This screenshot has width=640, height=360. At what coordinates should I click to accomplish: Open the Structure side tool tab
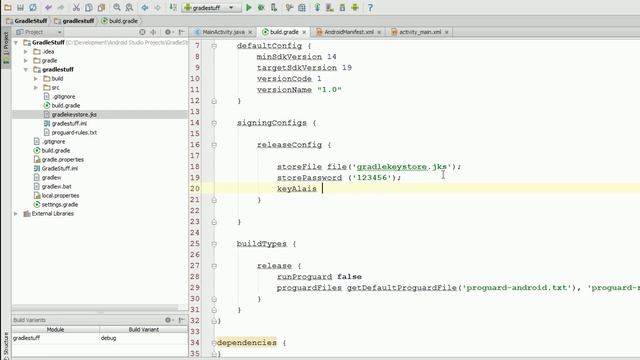tap(6, 345)
